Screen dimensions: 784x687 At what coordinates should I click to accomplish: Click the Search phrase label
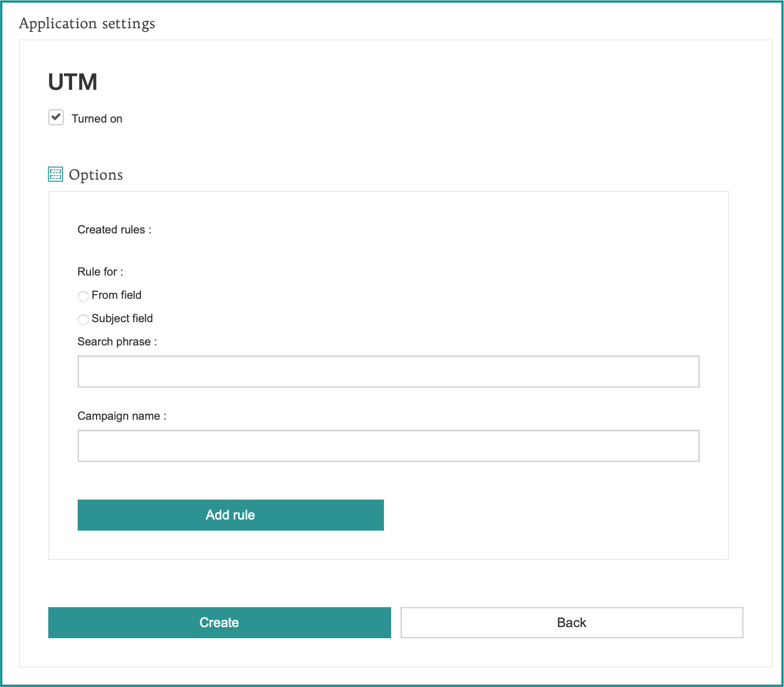pos(117,342)
